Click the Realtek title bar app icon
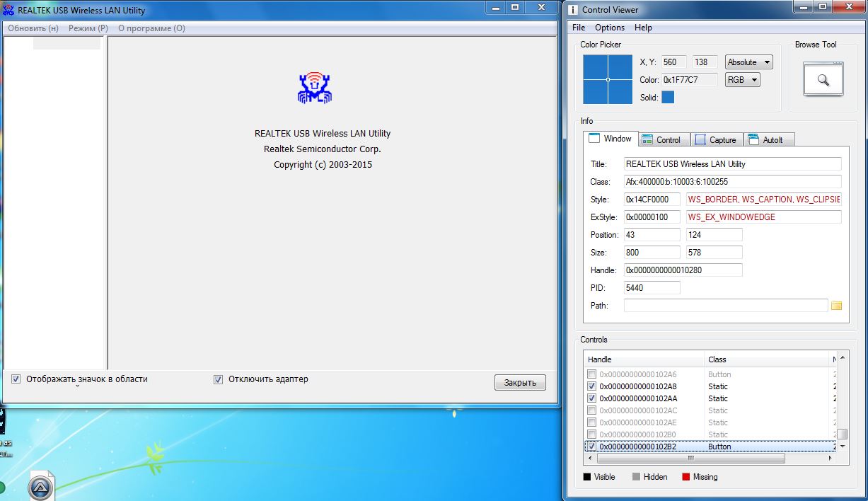Image resolution: width=868 pixels, height=501 pixels. [9, 10]
